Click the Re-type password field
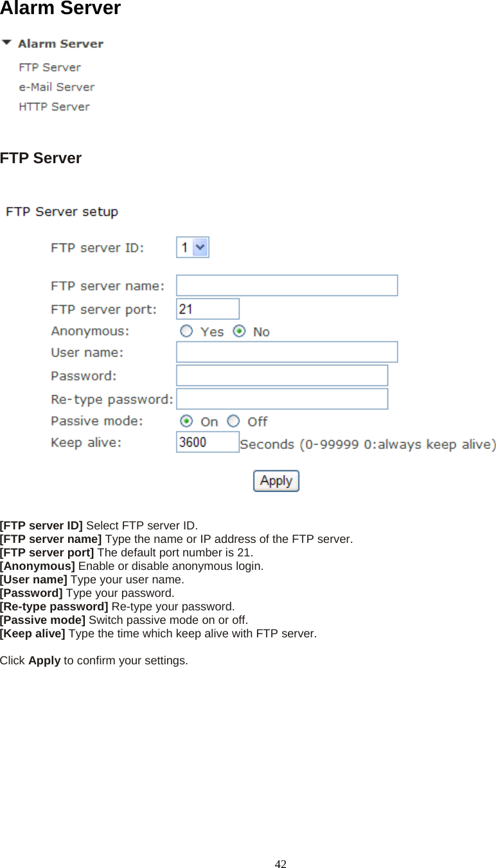 point(282,398)
